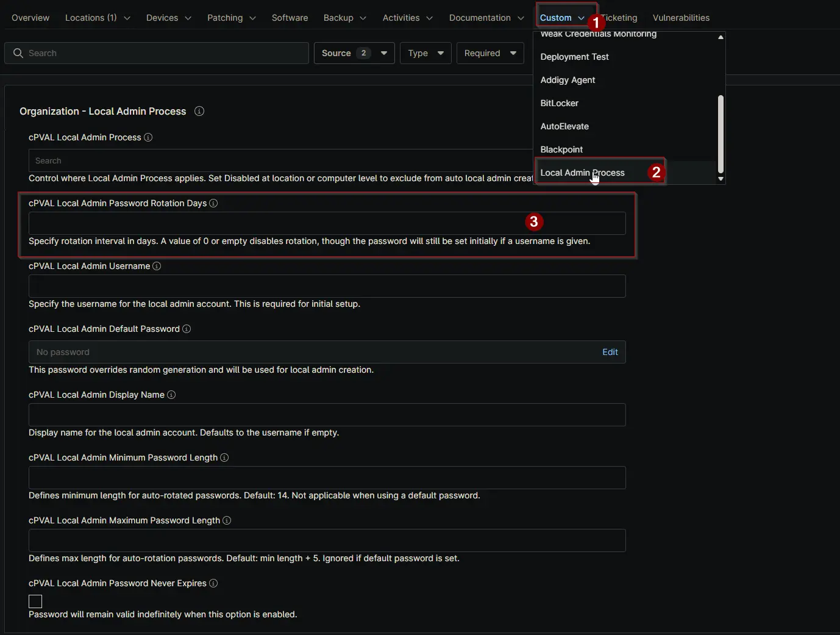840x635 pixels.
Task: Choose AutoElevate in the Custom dropdown list
Action: point(564,126)
